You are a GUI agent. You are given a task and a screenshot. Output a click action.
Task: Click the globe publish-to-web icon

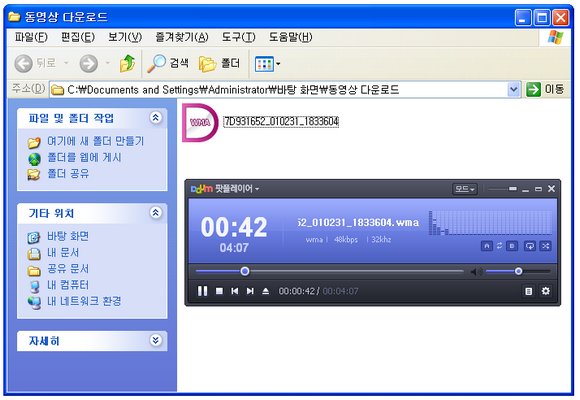coord(34,159)
